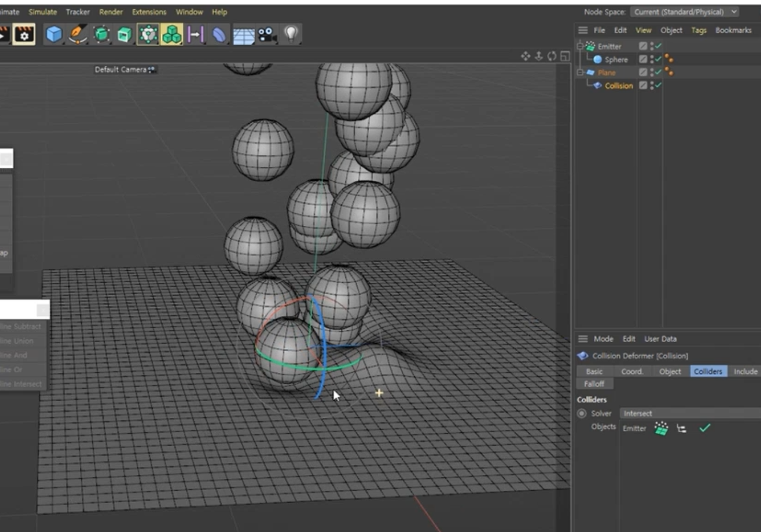Select the Spline Pen tool
The image size is (761, 532).
(x=78, y=35)
